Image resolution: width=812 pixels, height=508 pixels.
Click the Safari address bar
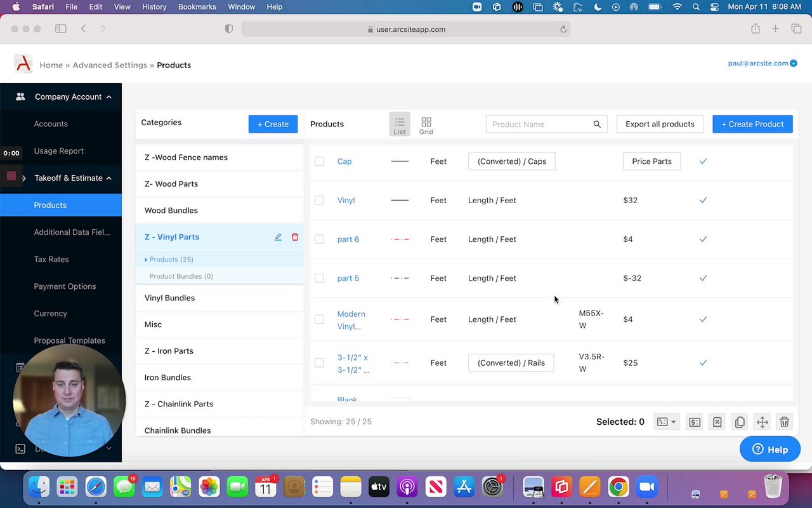point(406,29)
